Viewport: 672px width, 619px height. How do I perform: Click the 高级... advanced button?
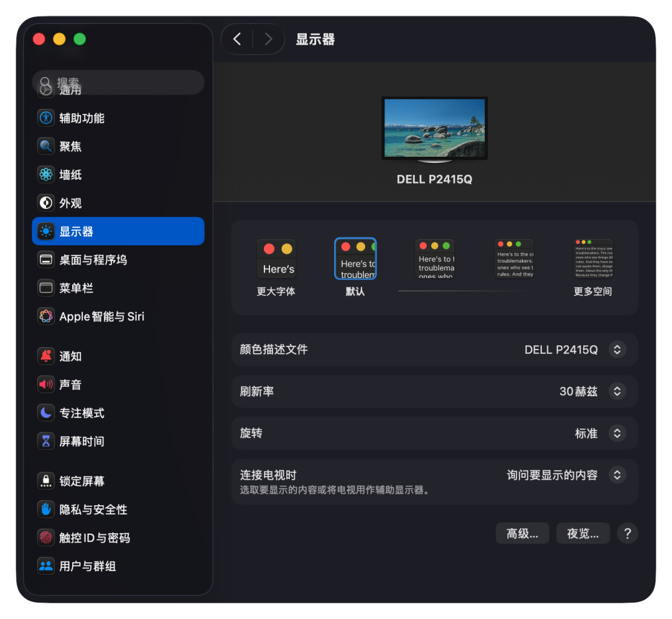pyautogui.click(x=522, y=533)
